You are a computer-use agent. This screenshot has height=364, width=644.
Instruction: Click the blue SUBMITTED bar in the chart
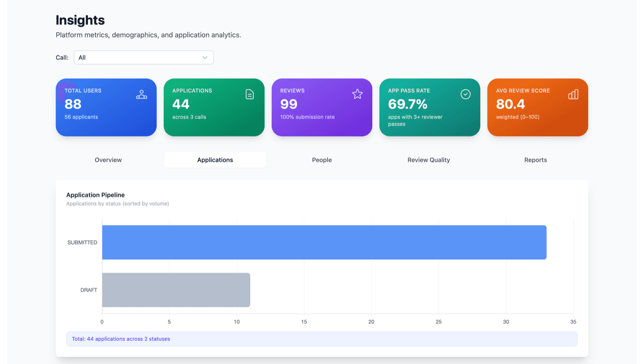324,243
